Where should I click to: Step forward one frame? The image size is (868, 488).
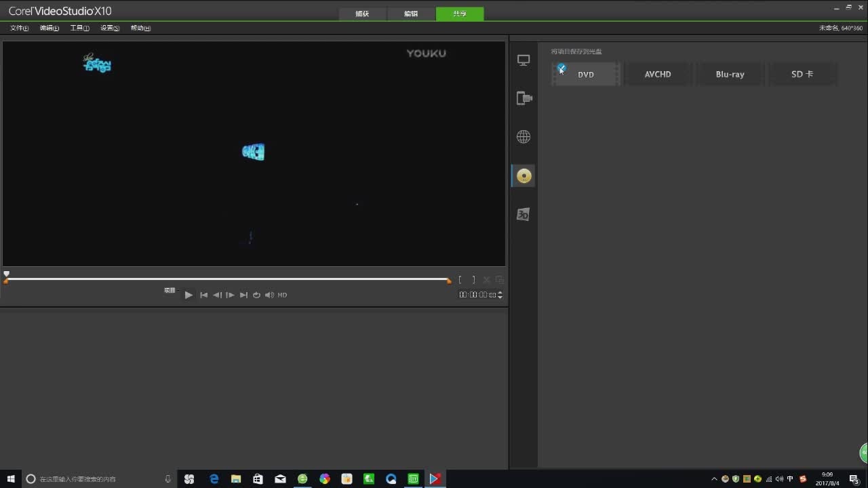pyautogui.click(x=231, y=295)
